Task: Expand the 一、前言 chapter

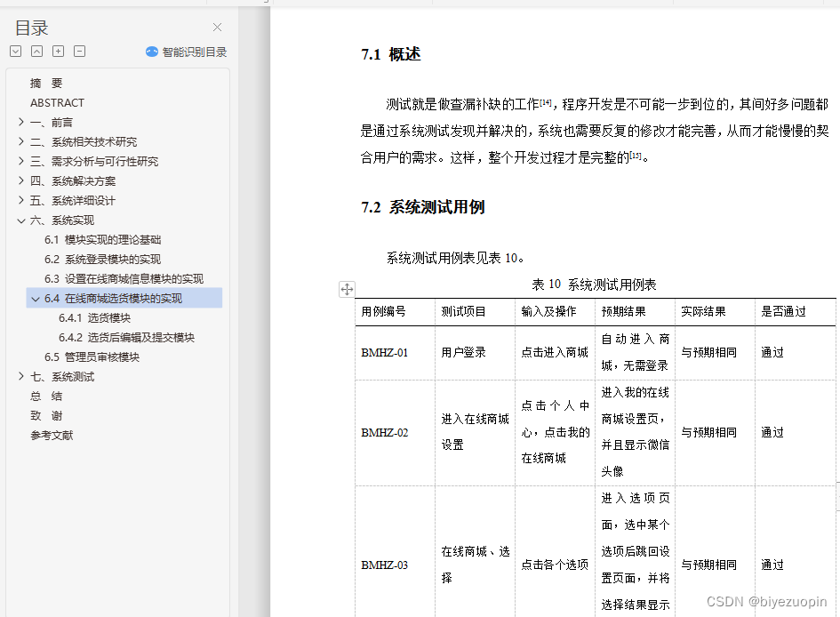Action: 21,122
